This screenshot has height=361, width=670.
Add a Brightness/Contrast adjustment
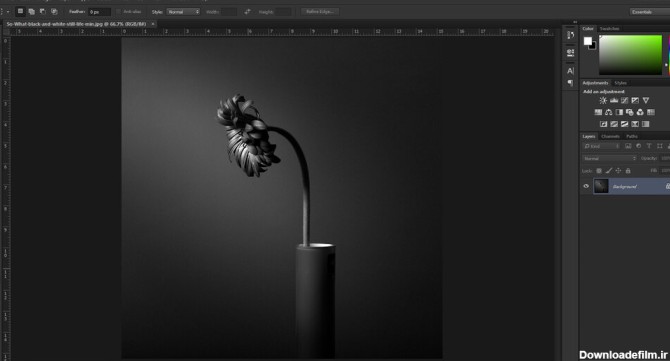point(603,100)
